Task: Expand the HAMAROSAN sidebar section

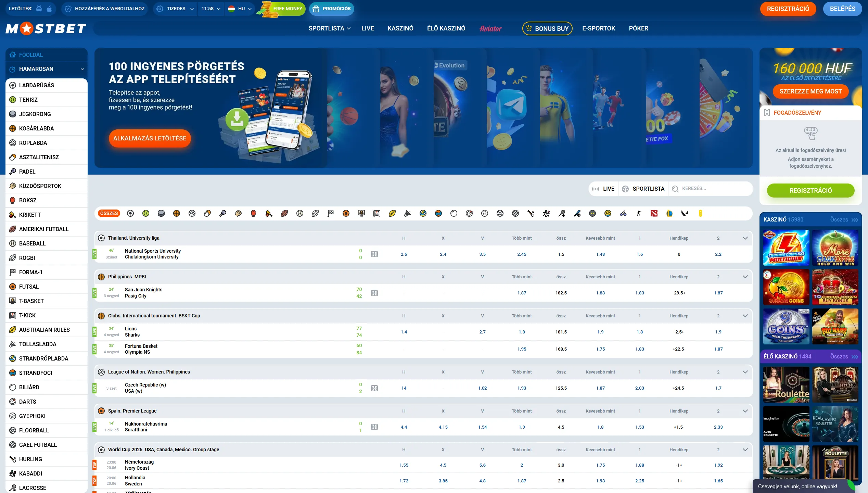Action: pos(47,69)
